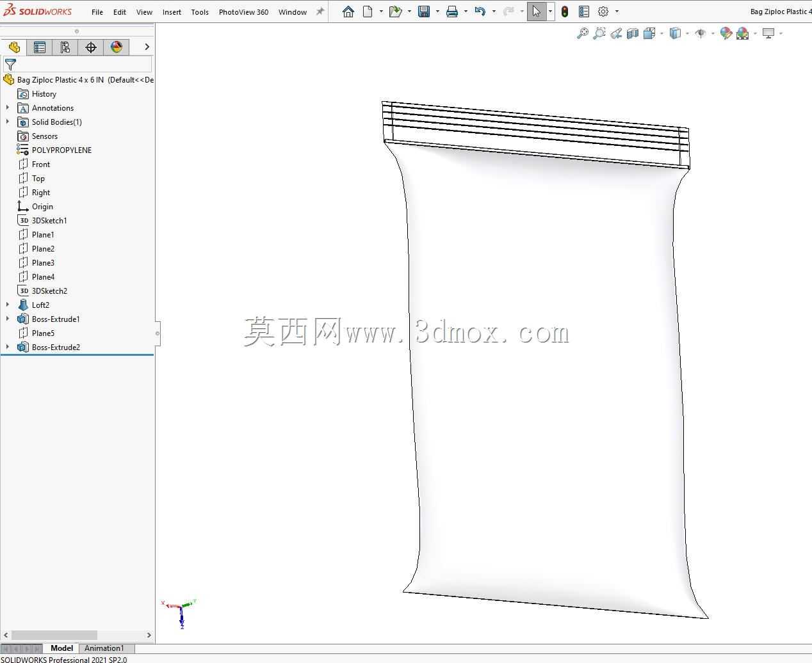The height and width of the screenshot is (663, 812).
Task: Open View Orientation icon
Action: pyautogui.click(x=649, y=33)
